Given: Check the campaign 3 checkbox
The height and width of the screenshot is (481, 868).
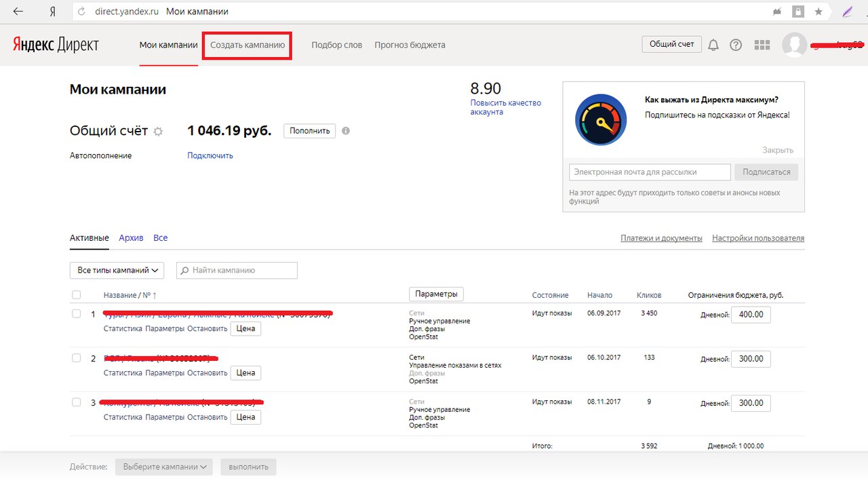Looking at the screenshot, I should 76,402.
